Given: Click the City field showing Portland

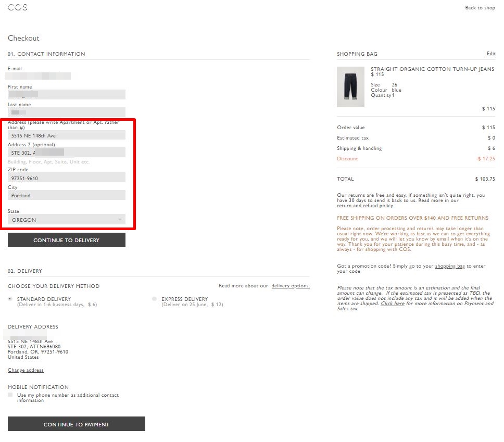Looking at the screenshot, I should [x=67, y=195].
